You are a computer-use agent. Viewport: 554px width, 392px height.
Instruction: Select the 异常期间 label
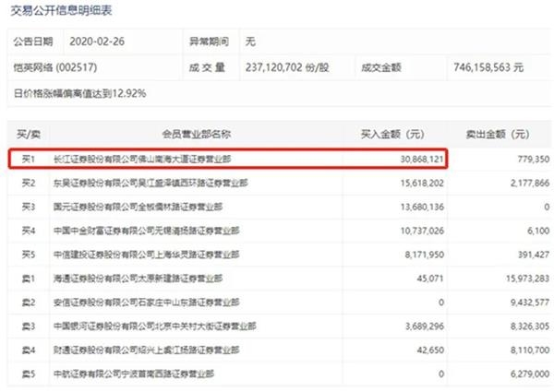tap(210, 42)
